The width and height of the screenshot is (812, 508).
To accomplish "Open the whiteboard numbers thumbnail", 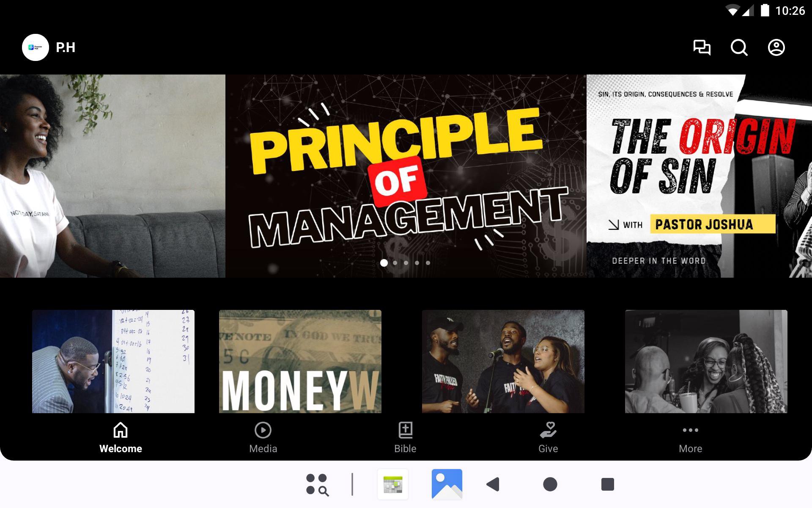I will pos(113,361).
